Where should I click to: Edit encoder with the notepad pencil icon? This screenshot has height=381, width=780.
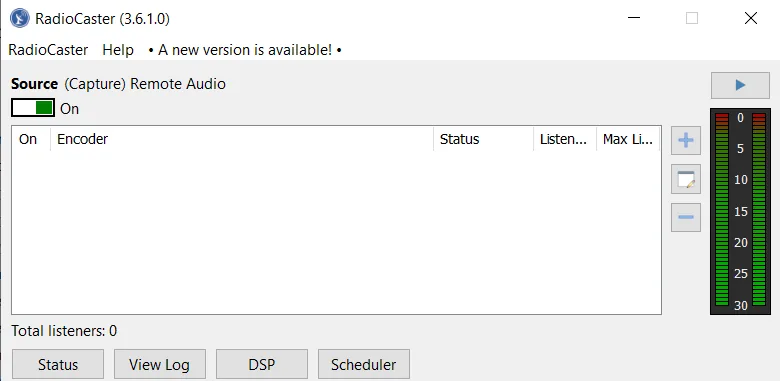pos(686,179)
